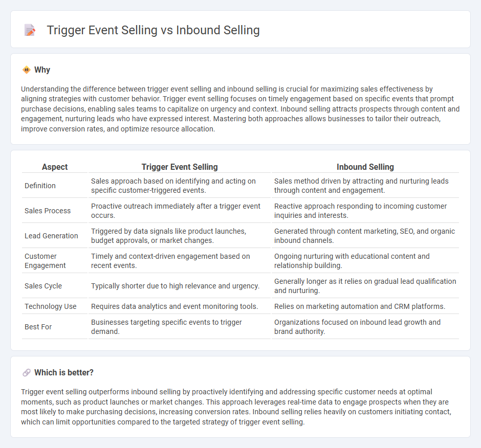Click cell 'Proactive outreach immediately after a trigger event'
Image resolution: width=481 pixels, height=448 pixels.
[179, 211]
